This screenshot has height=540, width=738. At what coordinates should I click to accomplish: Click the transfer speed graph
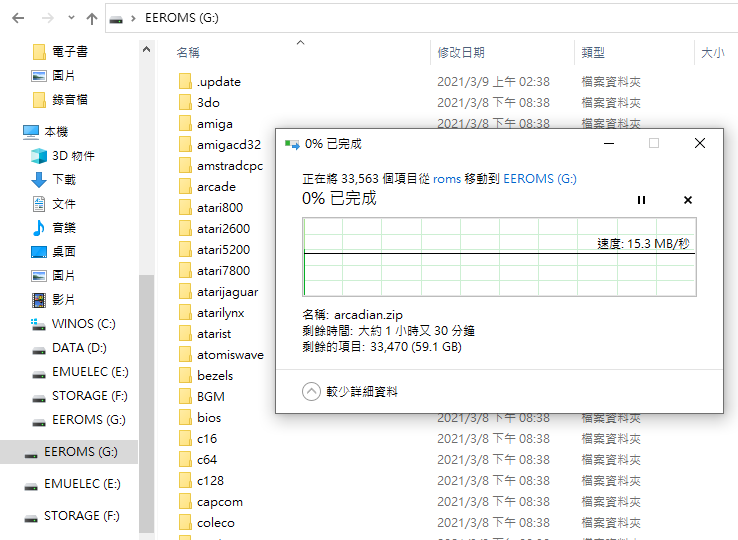[500, 257]
